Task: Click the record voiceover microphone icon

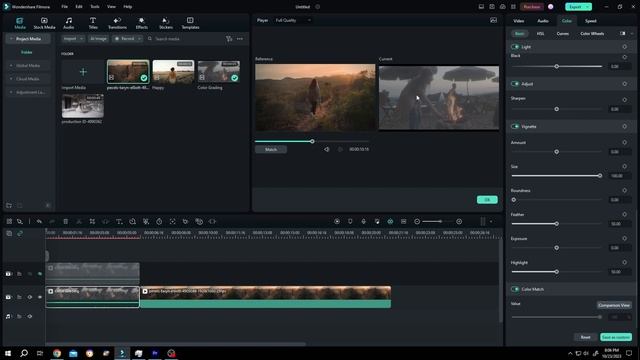Action: pyautogui.click(x=364, y=221)
